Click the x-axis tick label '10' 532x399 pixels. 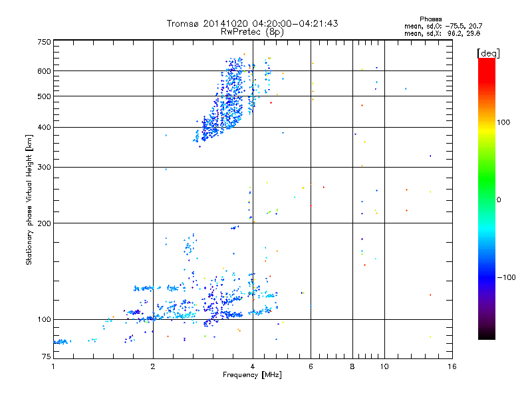tap(384, 366)
